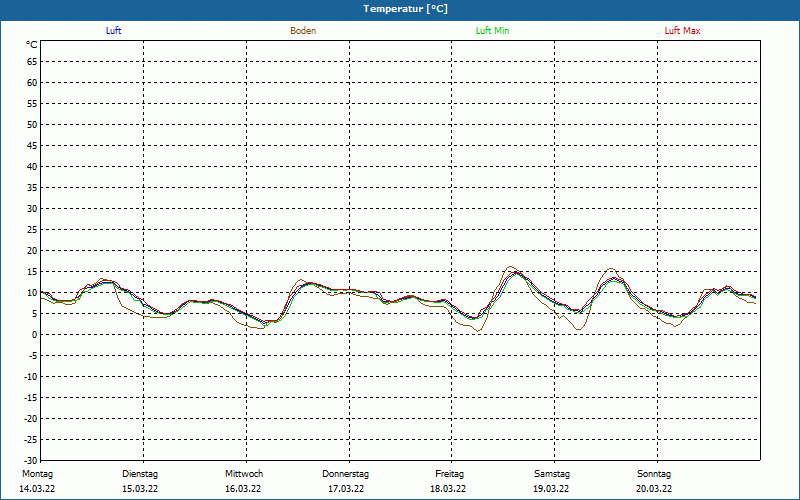Click the 'Montag' day label
Image resolution: width=800 pixels, height=500 pixels.
pos(37,474)
